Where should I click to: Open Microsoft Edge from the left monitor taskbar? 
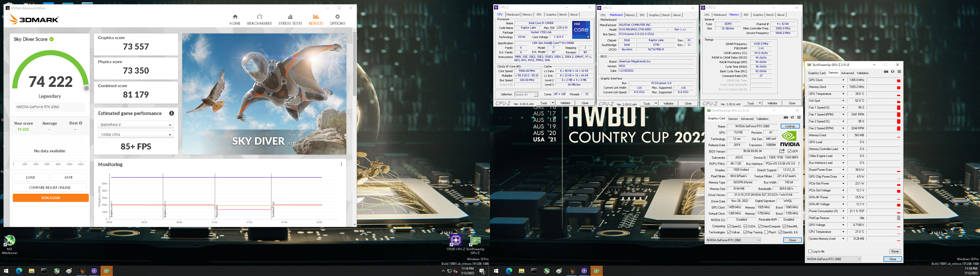coord(19,271)
